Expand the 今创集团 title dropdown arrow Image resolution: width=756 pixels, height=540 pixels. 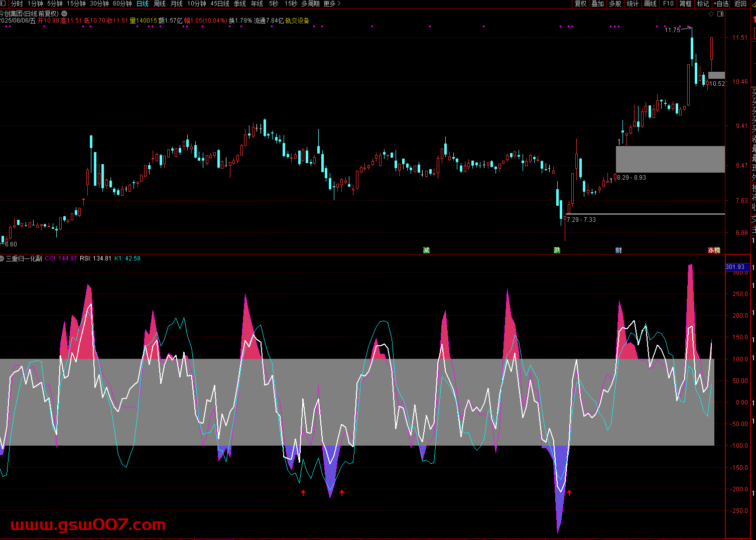(x=64, y=14)
